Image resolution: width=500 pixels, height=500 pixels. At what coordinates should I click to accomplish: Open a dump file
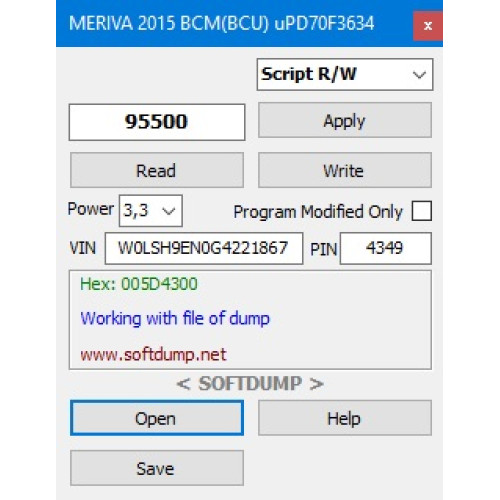click(x=157, y=418)
